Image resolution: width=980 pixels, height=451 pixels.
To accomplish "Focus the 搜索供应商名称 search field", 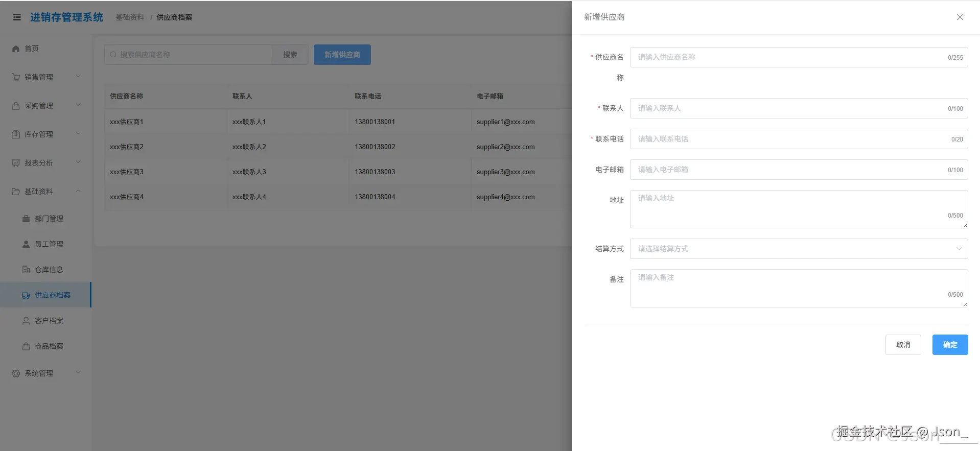I will [188, 55].
